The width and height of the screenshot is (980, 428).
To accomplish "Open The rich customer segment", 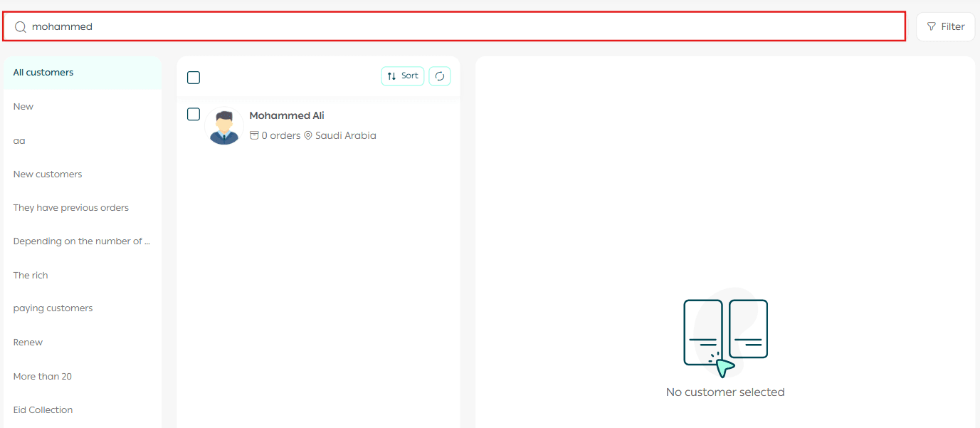I will click(x=31, y=276).
